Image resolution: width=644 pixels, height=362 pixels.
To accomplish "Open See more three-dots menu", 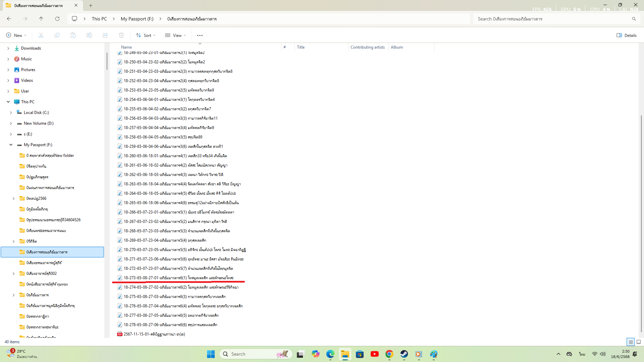I will point(200,35).
